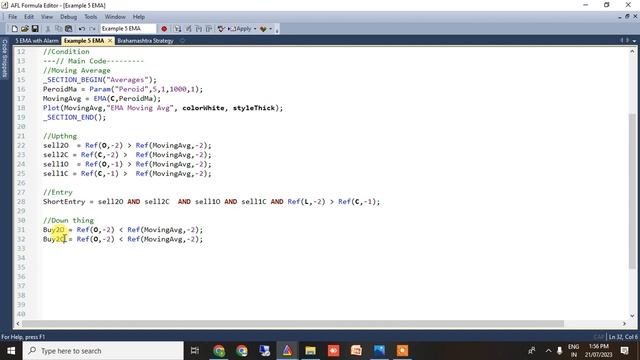
Task: Open the Debug menu
Action: (68, 17)
